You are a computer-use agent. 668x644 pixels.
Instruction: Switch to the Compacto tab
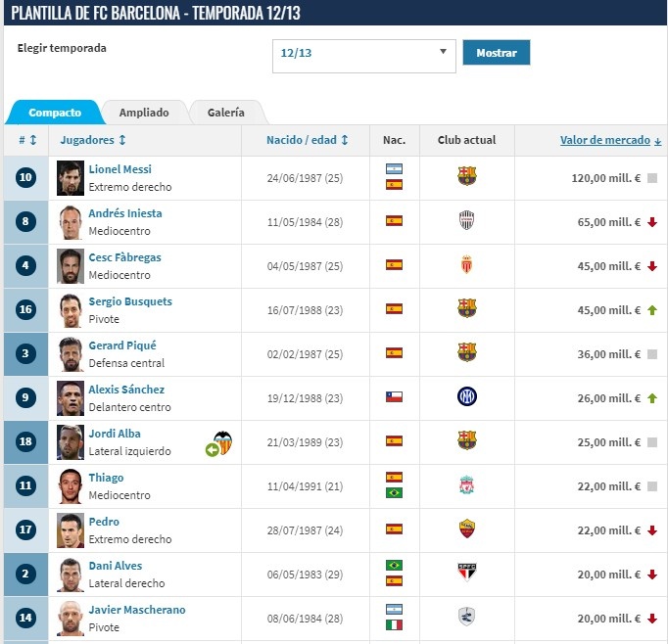[x=55, y=113]
